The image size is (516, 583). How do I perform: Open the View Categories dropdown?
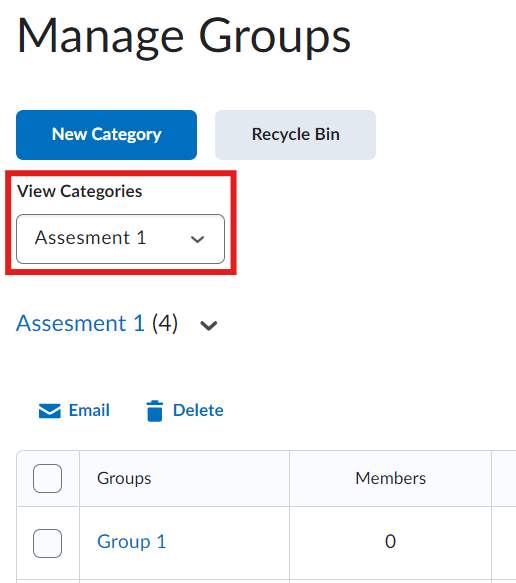coord(120,239)
